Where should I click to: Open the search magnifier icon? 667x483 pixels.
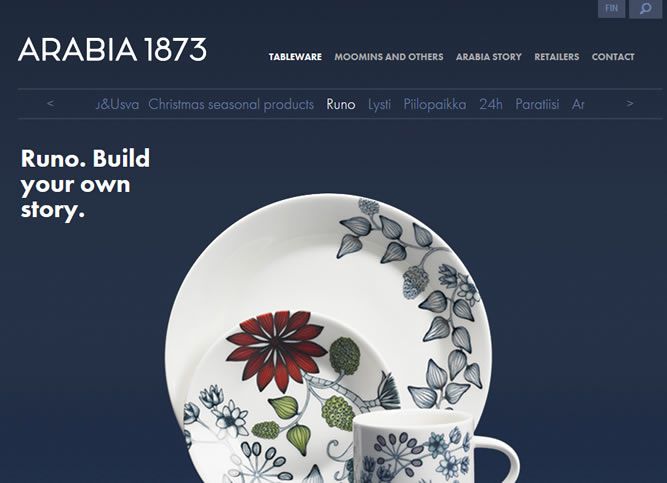[645, 9]
